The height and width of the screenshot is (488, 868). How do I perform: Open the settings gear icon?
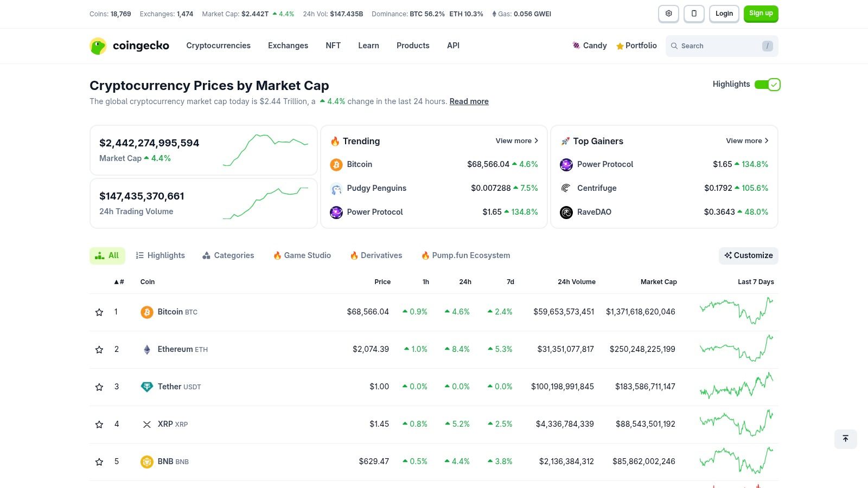(668, 14)
